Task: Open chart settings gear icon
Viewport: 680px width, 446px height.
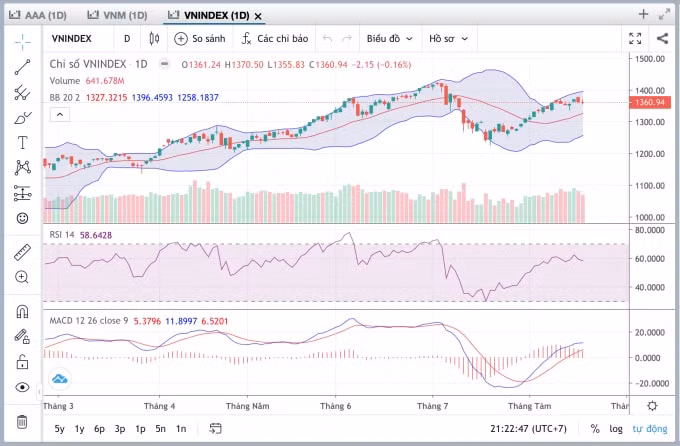Action: 652,406
